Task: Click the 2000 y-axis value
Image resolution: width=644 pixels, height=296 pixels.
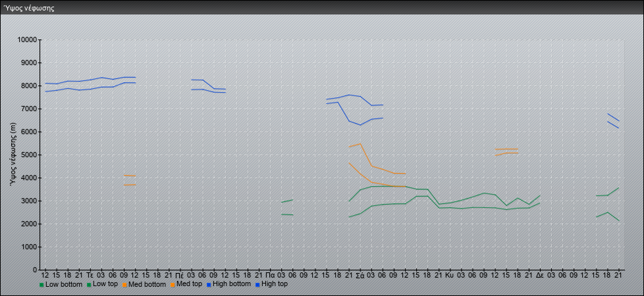Action: point(29,224)
